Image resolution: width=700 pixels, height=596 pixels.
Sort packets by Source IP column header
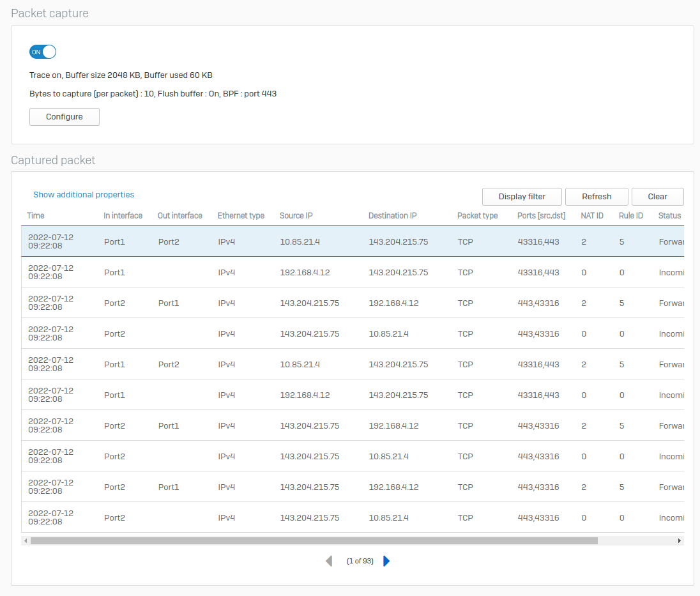(296, 215)
